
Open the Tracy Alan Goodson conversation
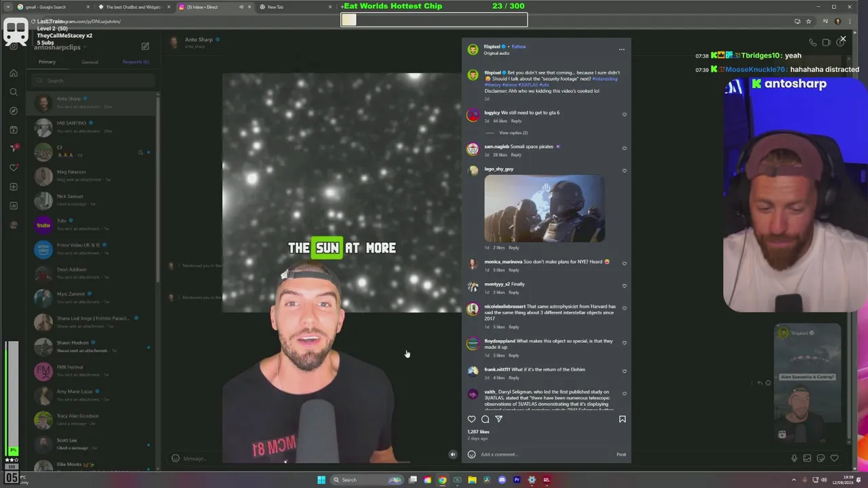92,420
